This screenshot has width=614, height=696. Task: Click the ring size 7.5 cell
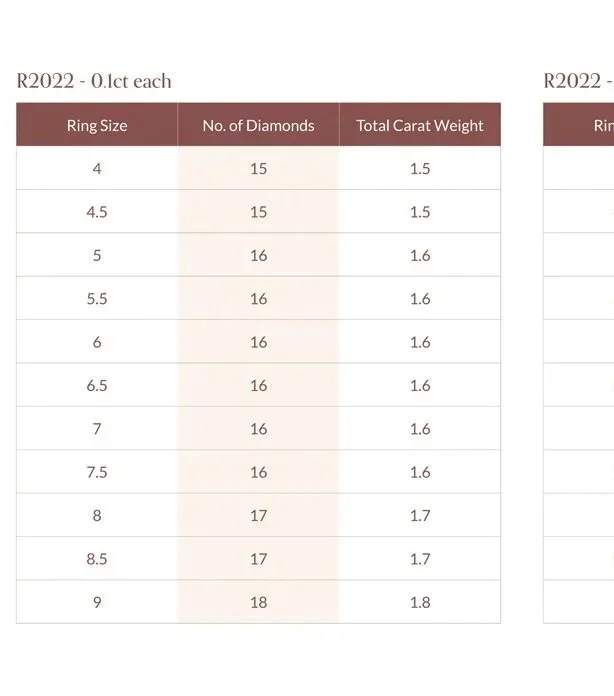[x=97, y=472]
